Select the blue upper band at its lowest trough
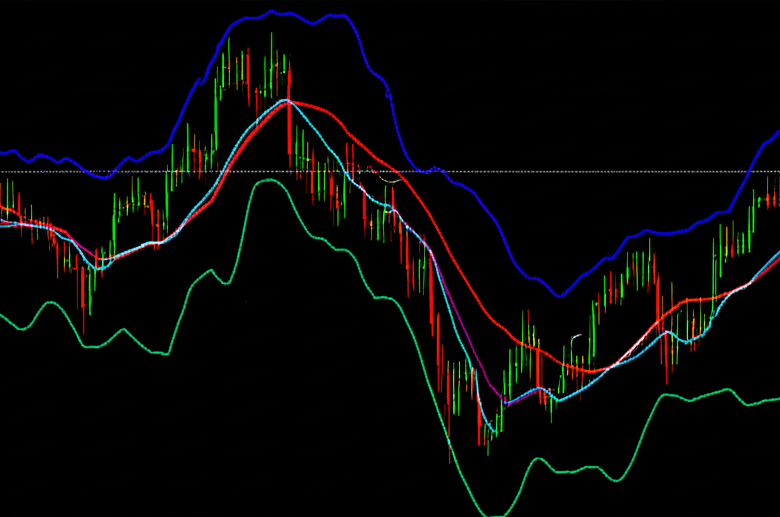The width and height of the screenshot is (780, 517). (x=559, y=295)
